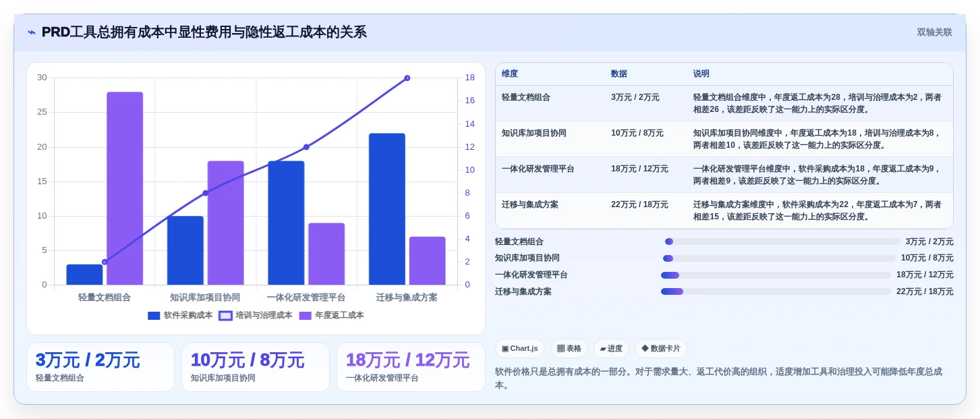
Task: Toggle 年度返工成本 legend entry
Action: click(331, 315)
